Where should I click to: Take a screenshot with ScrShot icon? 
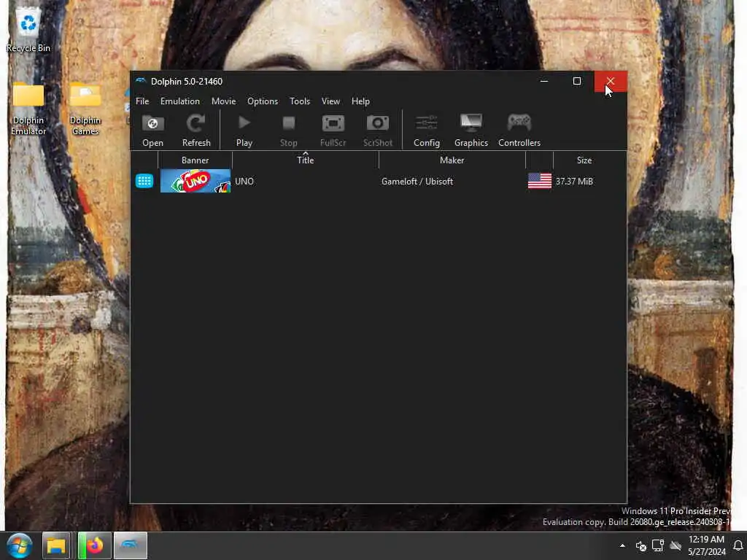(377, 130)
